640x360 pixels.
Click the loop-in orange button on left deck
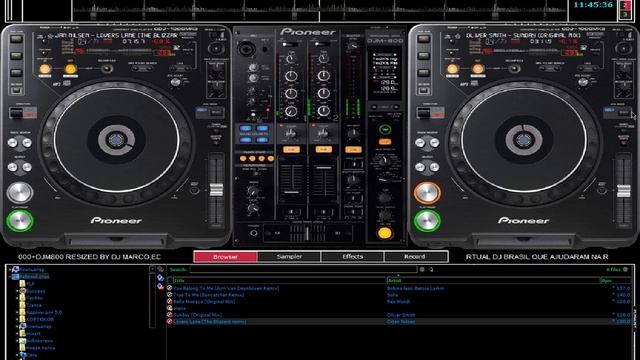point(45,69)
